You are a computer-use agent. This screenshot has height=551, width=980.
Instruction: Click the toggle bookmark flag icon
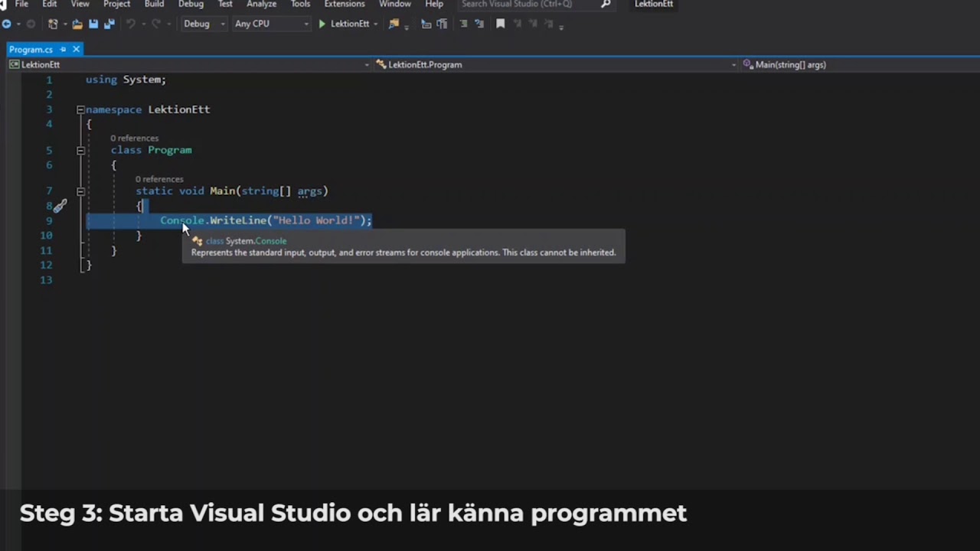(x=500, y=24)
